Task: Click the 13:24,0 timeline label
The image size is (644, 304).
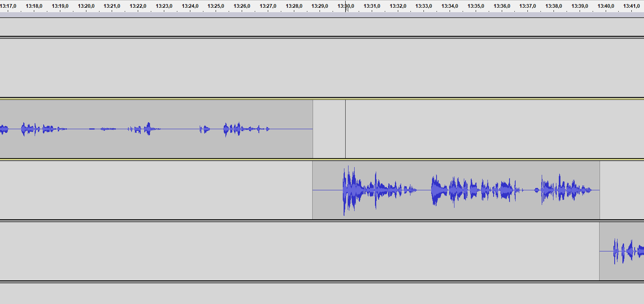Action: (190, 6)
